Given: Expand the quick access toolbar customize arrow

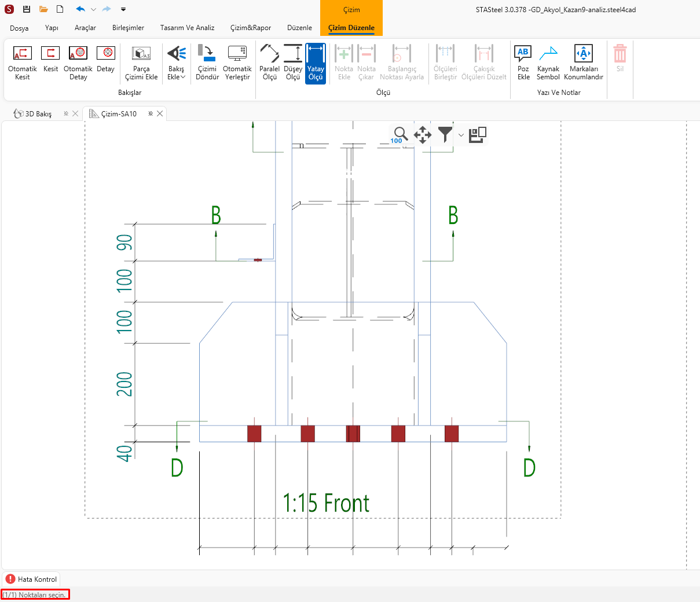Looking at the screenshot, I should point(123,9).
